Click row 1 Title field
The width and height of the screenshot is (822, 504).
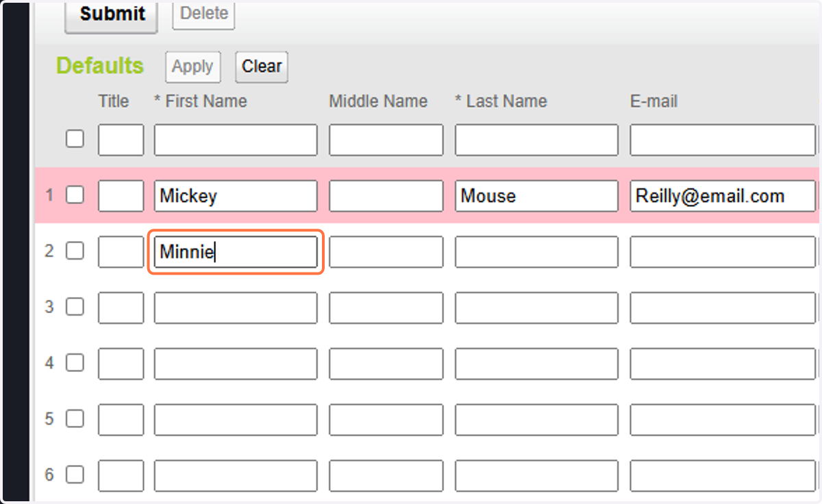point(121,196)
